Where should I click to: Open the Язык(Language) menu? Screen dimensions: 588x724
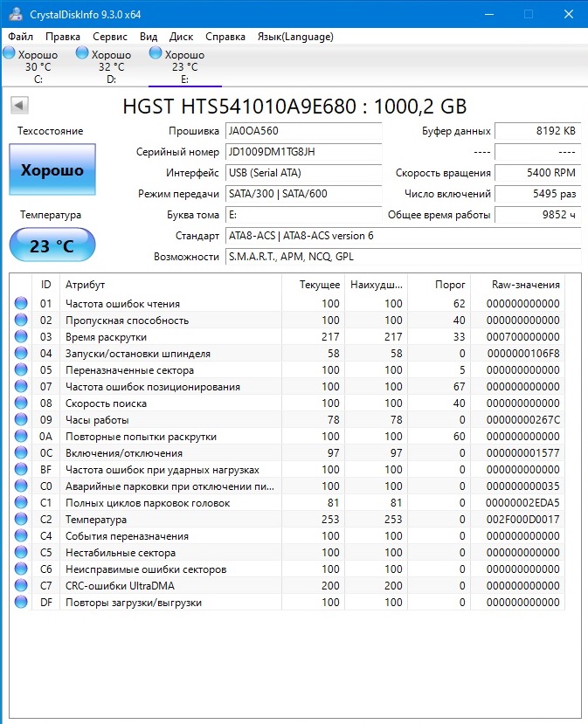pos(294,37)
